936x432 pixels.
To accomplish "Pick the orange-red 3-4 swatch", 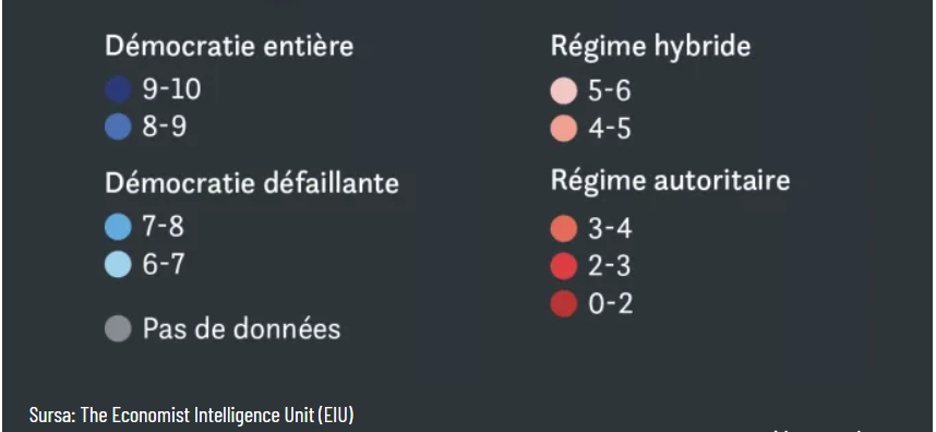I will 564,229.
